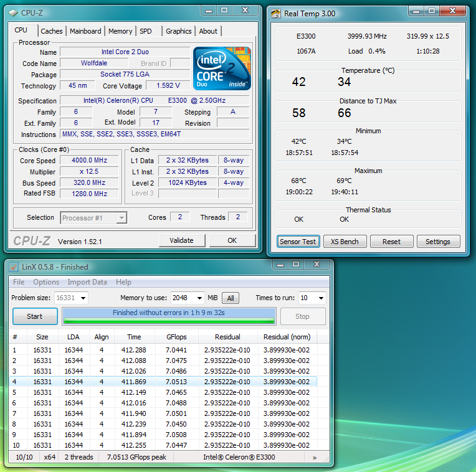Click the Instructions field MMX, SSE list
The image size is (476, 472).
pyautogui.click(x=155, y=134)
